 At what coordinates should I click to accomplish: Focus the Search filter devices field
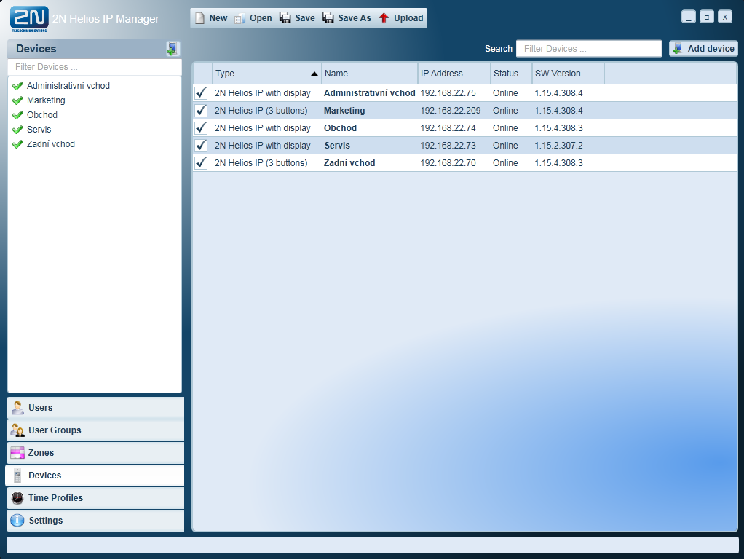point(589,48)
